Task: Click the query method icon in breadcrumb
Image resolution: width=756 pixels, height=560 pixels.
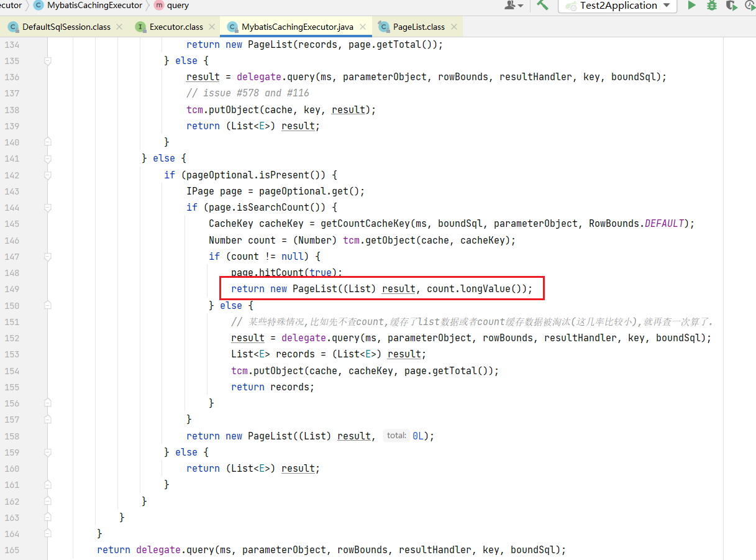Action: (159, 6)
